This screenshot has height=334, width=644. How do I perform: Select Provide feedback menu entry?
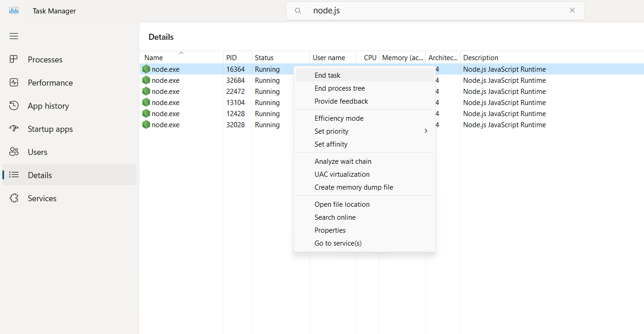click(365, 101)
